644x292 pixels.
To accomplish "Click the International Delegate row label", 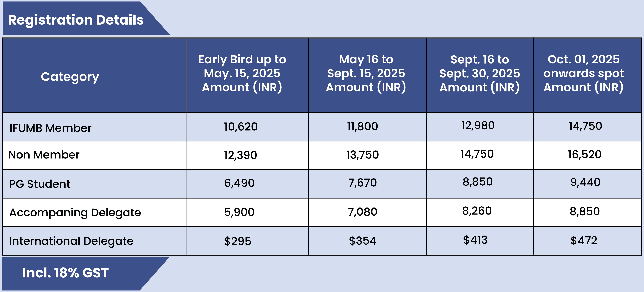I will click(71, 241).
